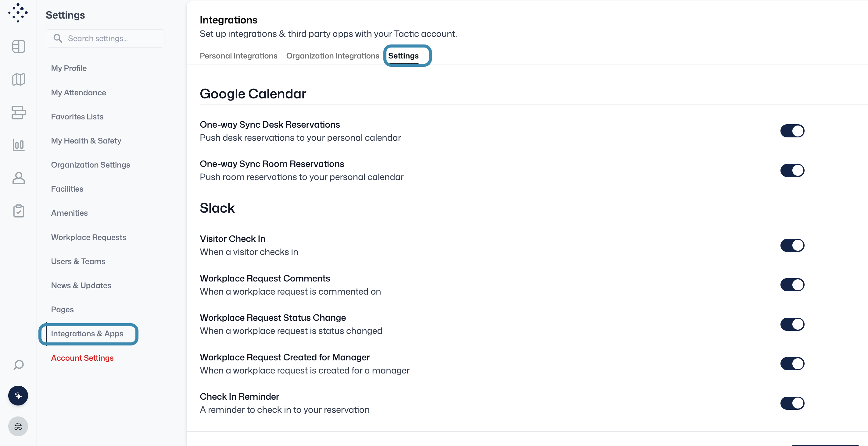Switch to Organization Integrations tab
Image resolution: width=868 pixels, height=446 pixels.
coord(332,56)
